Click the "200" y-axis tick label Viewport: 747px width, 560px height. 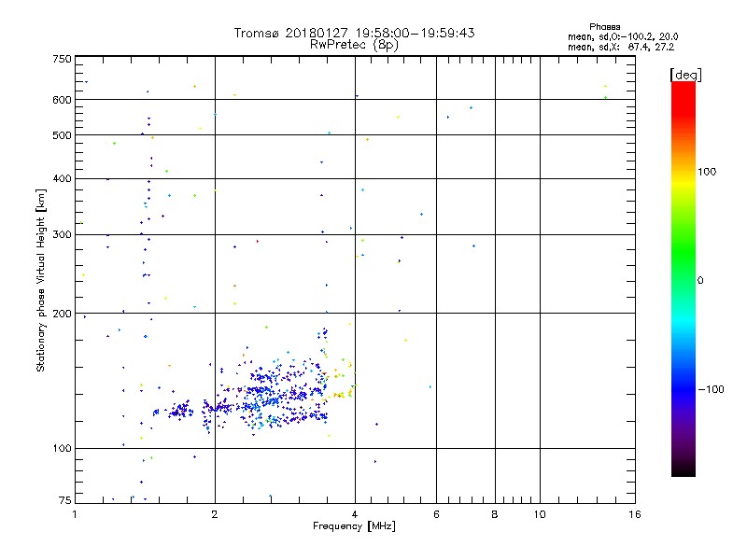(62, 314)
